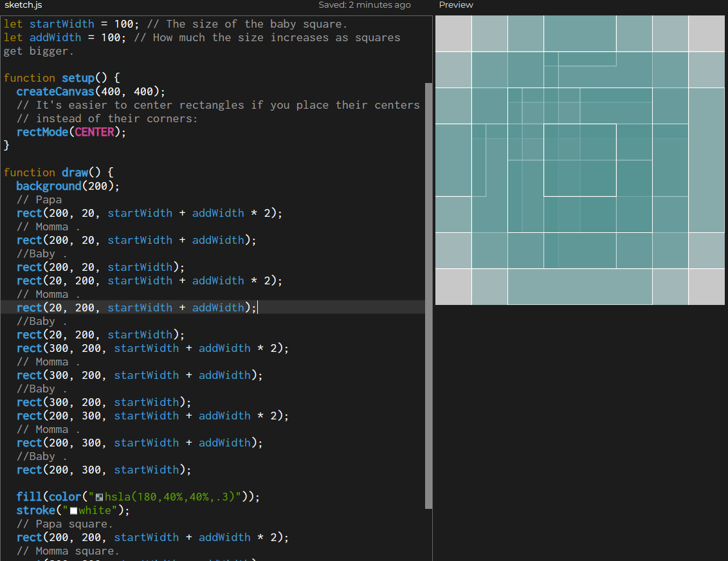Click the 'rect(200, 300, startWidth);' line
The height and width of the screenshot is (561, 728).
[104, 470]
